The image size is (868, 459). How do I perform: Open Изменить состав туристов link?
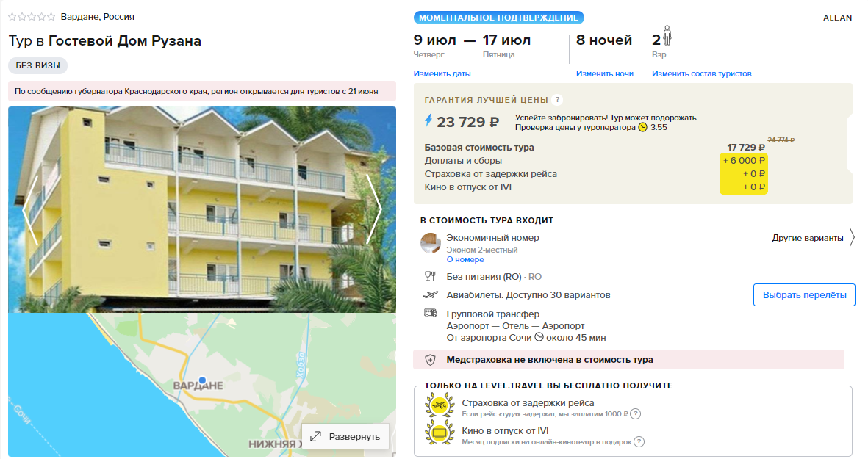pyautogui.click(x=701, y=73)
